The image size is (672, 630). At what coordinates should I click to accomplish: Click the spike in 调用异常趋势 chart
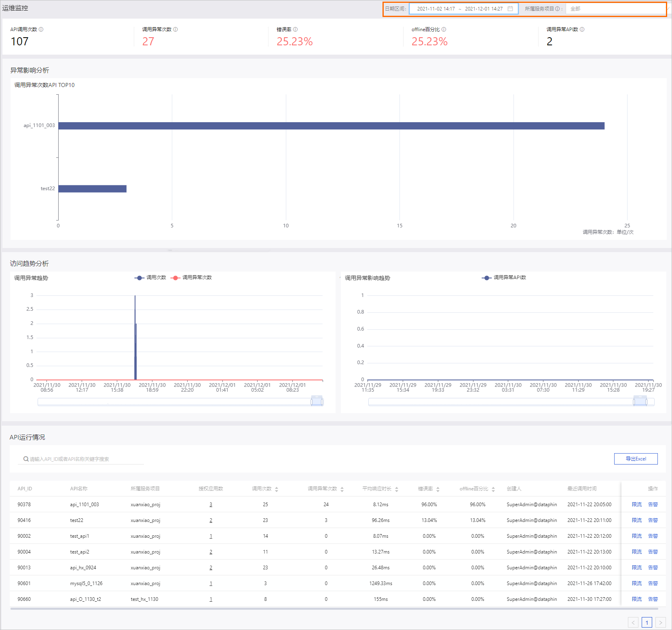[135, 337]
